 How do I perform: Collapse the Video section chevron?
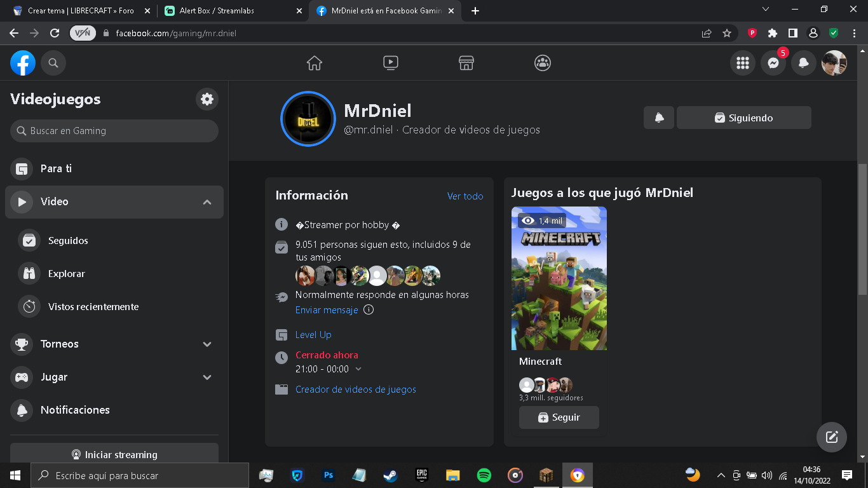click(x=207, y=202)
